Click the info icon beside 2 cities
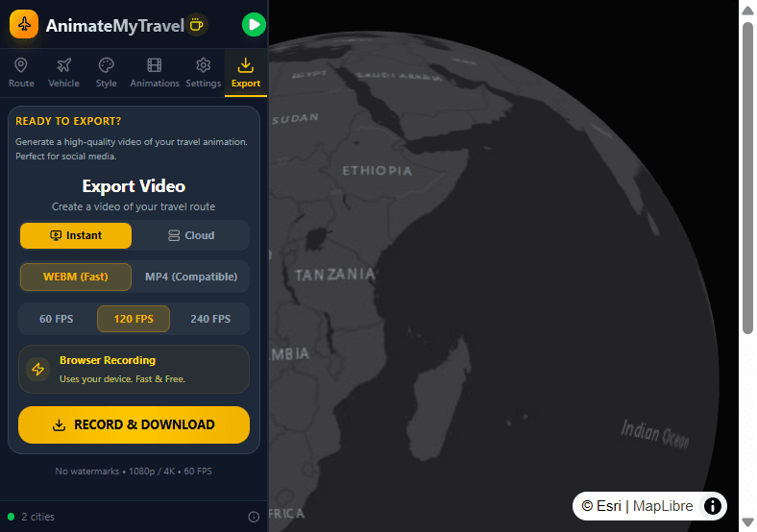This screenshot has height=532, width=757. tap(254, 517)
